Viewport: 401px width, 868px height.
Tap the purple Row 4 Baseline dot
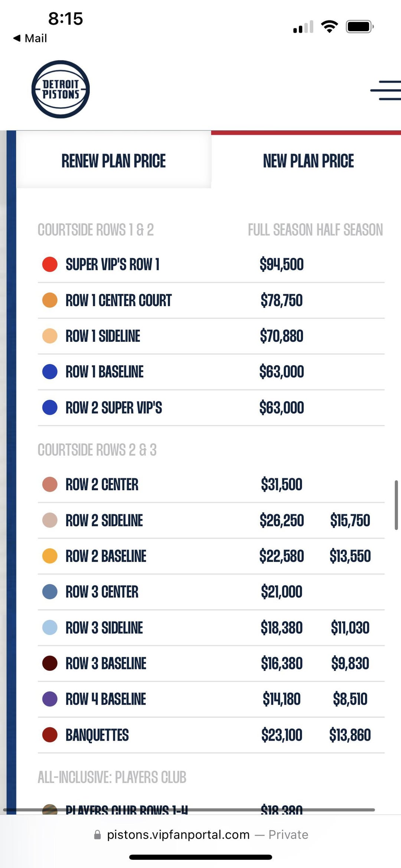point(50,699)
